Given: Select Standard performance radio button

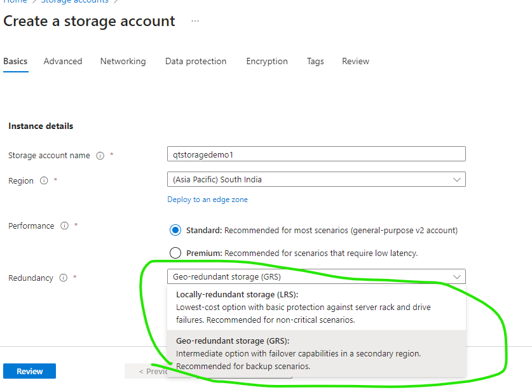Looking at the screenshot, I should 175,230.
